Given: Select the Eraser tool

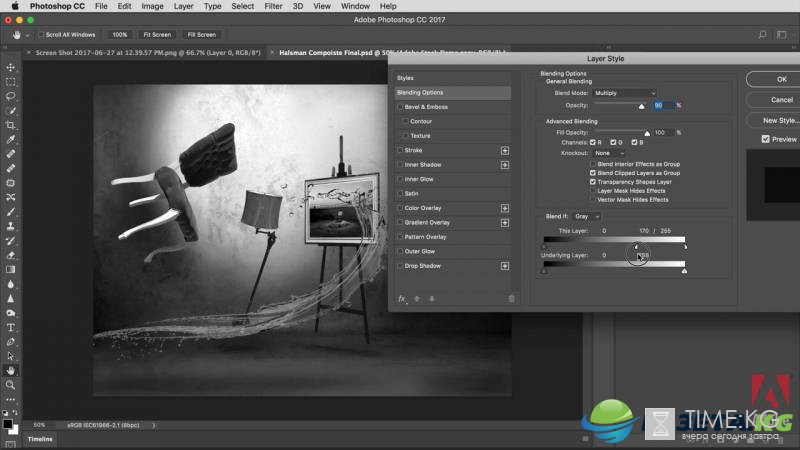Looking at the screenshot, I should 10,255.
